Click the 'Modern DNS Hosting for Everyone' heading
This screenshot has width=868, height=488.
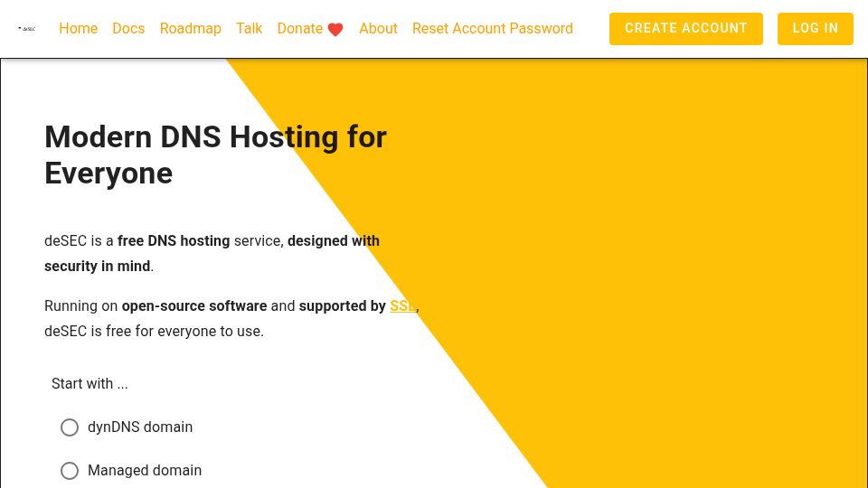(x=215, y=155)
